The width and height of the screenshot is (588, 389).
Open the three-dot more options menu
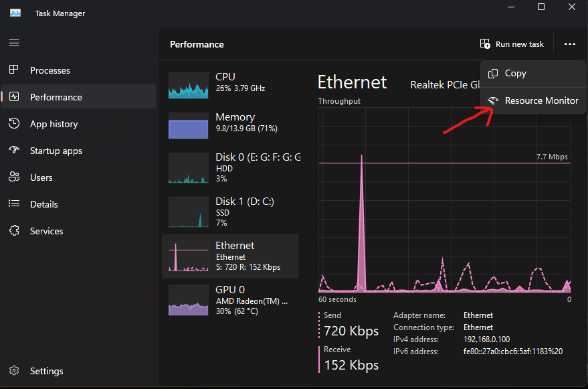click(569, 44)
